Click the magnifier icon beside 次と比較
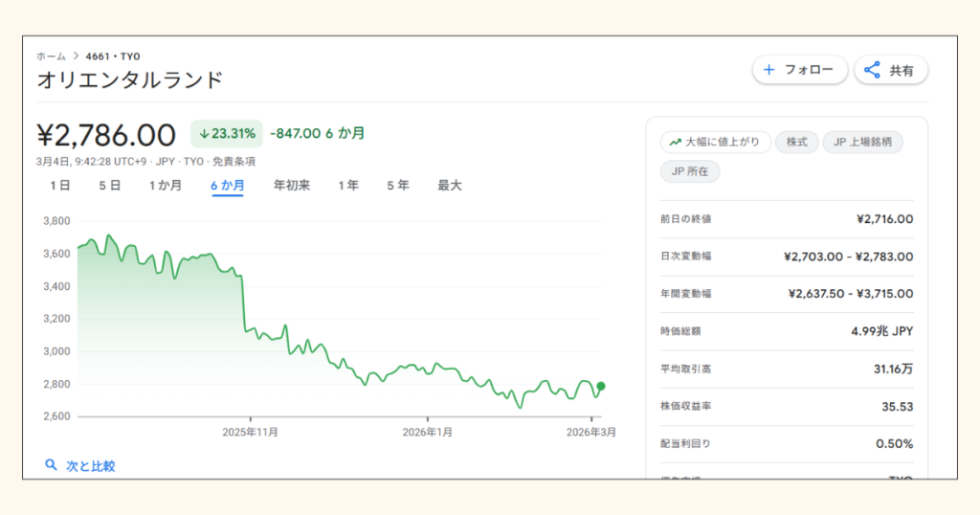The height and width of the screenshot is (515, 980). click(x=52, y=465)
